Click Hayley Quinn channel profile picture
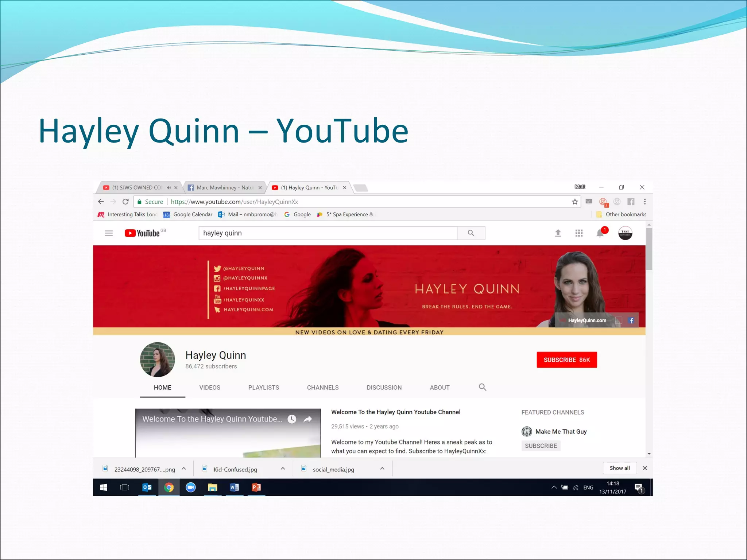This screenshot has height=560, width=747. 158,359
